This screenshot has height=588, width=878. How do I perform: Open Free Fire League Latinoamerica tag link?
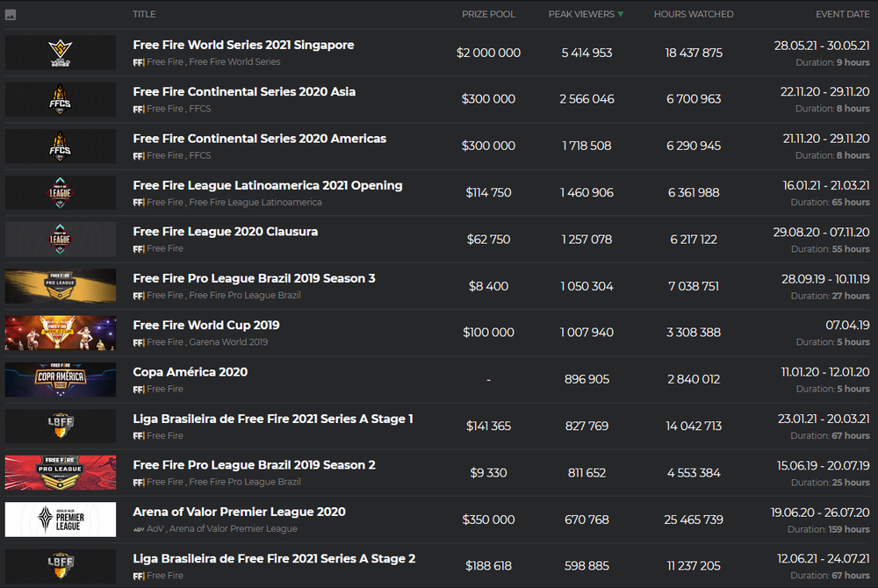coord(255,202)
